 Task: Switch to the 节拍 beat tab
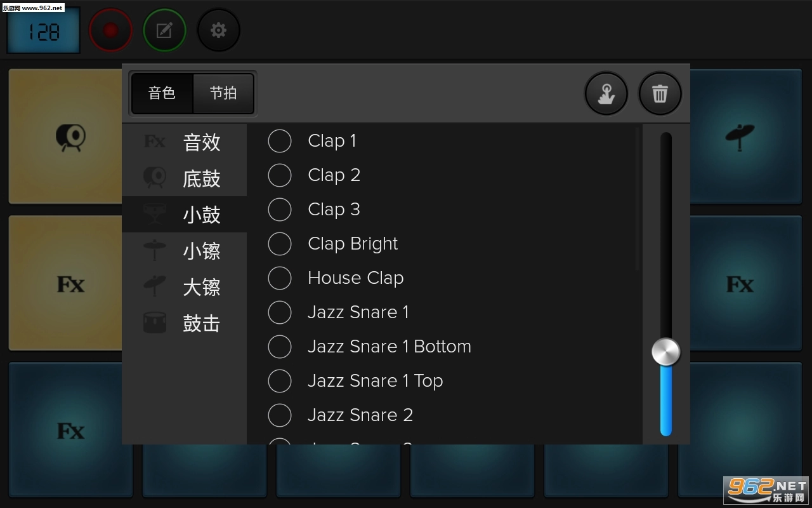223,93
